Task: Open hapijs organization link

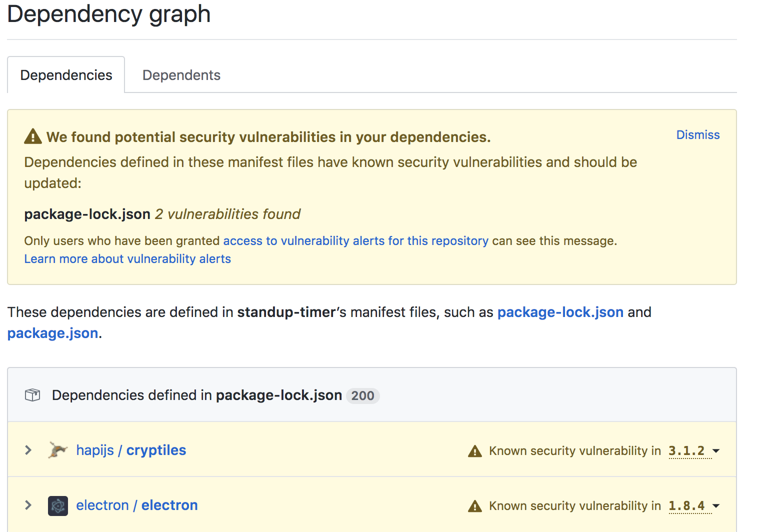Action: tap(95, 450)
